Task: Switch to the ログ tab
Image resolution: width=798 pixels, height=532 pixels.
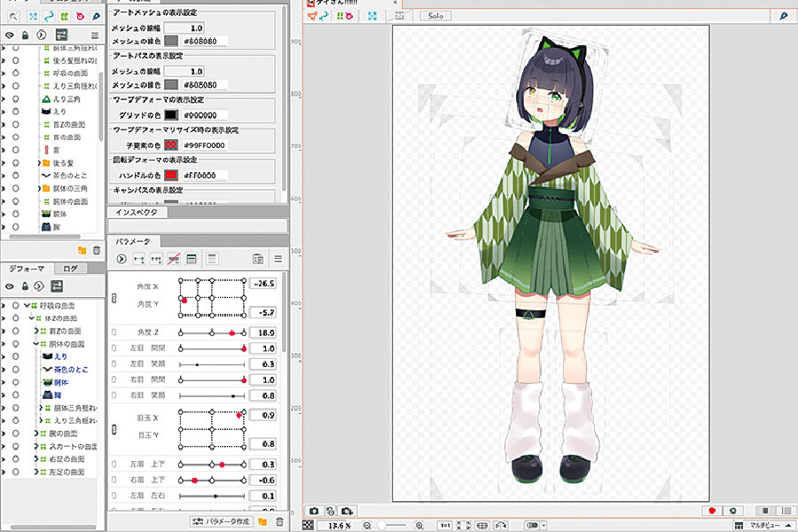Action: click(71, 268)
